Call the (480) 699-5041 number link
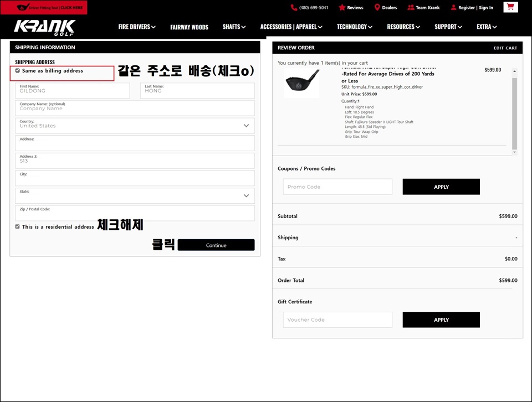Screen dimensions: 532x402 coord(314,7)
